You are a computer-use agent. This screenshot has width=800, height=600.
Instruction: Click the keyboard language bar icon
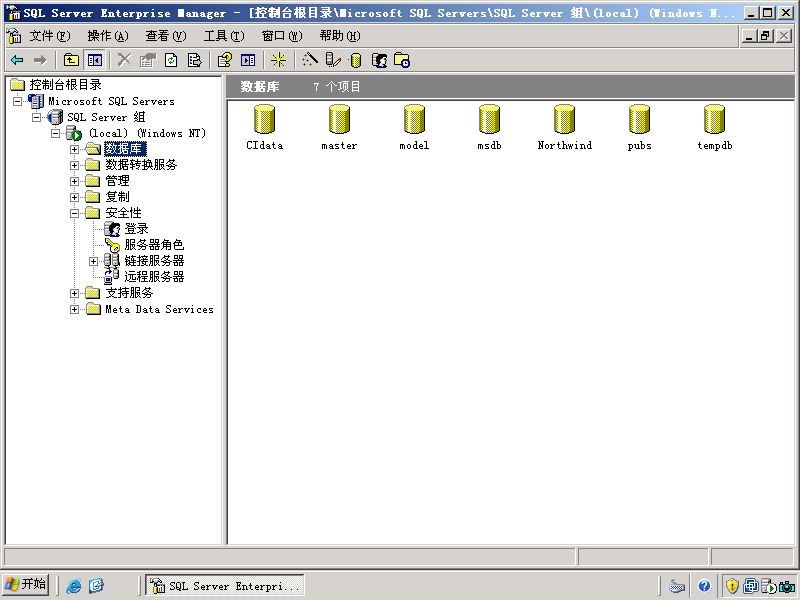(677, 586)
